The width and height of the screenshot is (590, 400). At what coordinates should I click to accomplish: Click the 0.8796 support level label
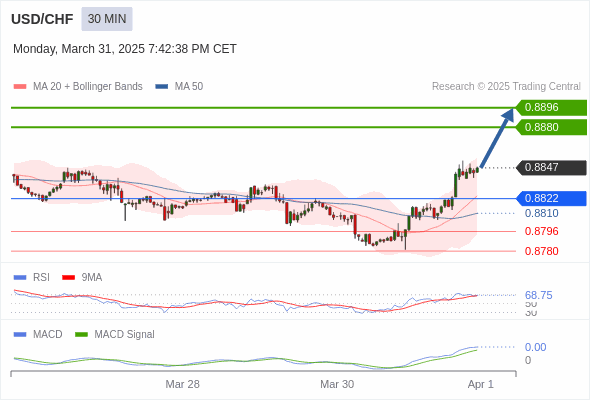[x=541, y=231]
